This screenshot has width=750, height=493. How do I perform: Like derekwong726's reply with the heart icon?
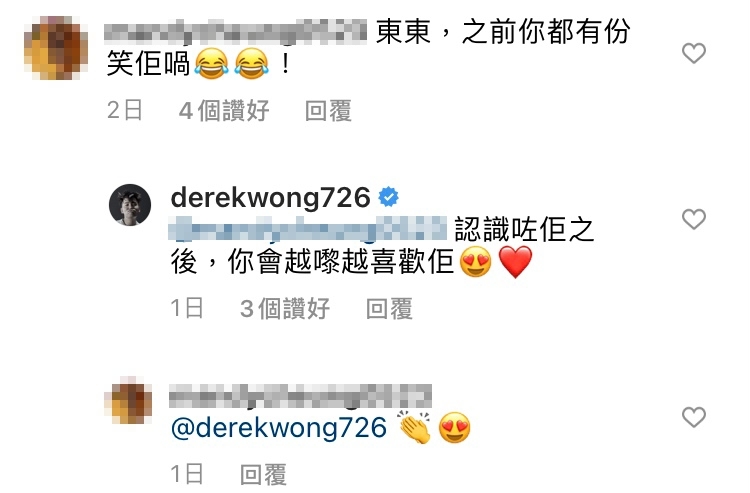[x=694, y=219]
